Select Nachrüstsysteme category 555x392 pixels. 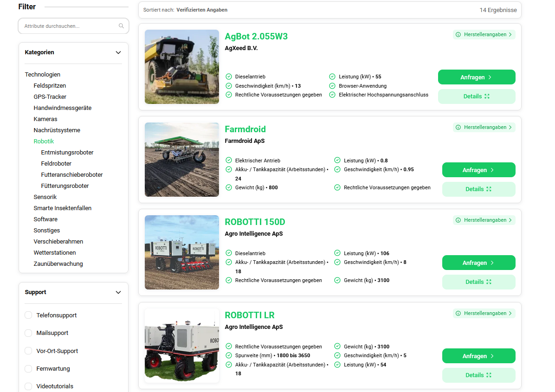pos(57,130)
